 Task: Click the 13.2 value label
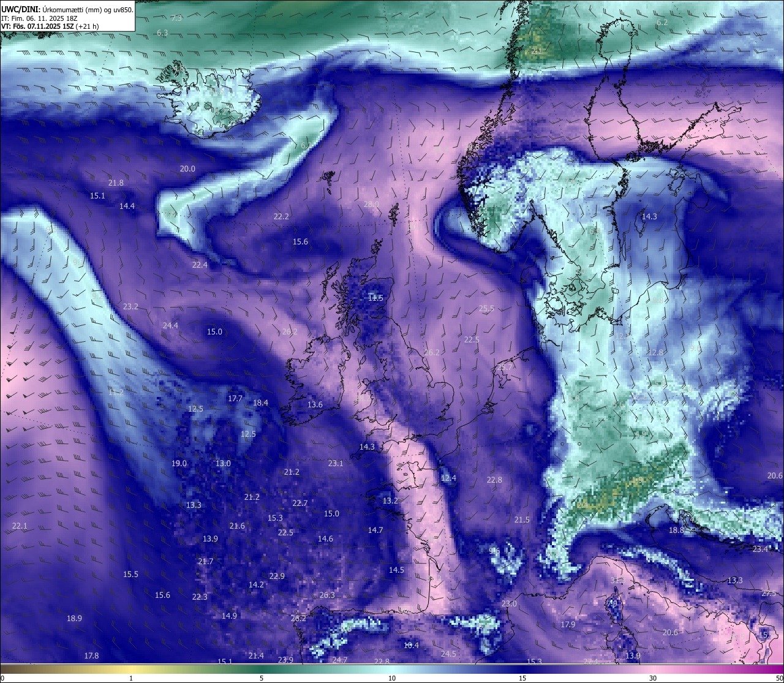(390, 500)
